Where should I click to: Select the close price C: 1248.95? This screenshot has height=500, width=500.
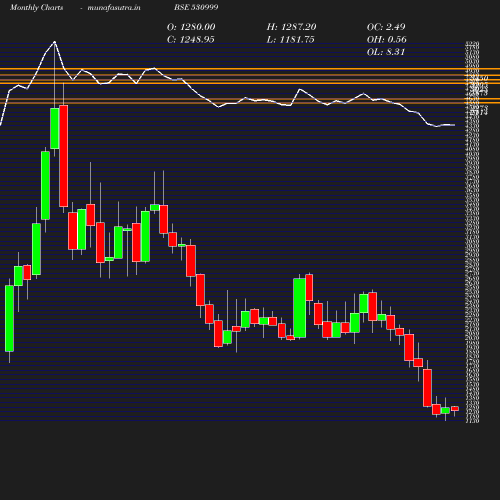tap(191, 39)
